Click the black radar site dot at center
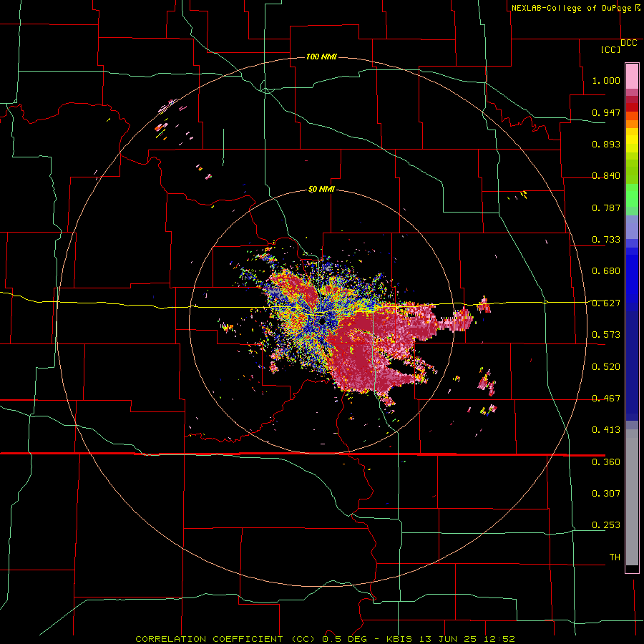This screenshot has width=644, height=644. (x=323, y=322)
